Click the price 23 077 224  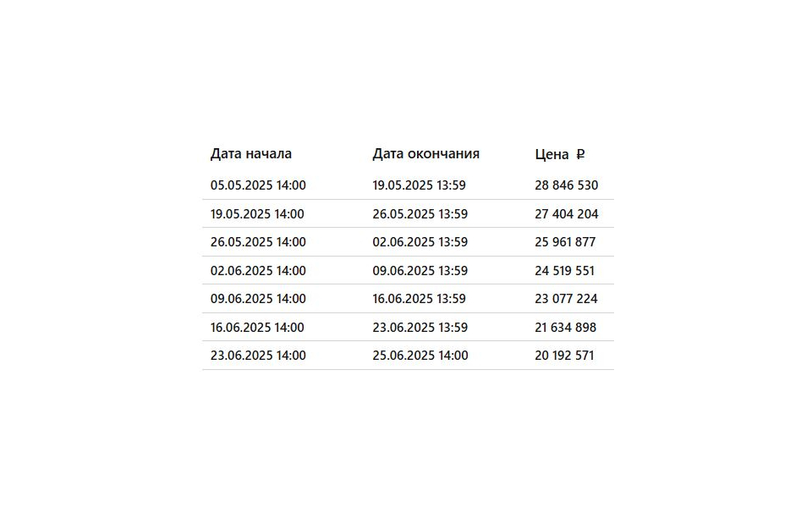566,299
